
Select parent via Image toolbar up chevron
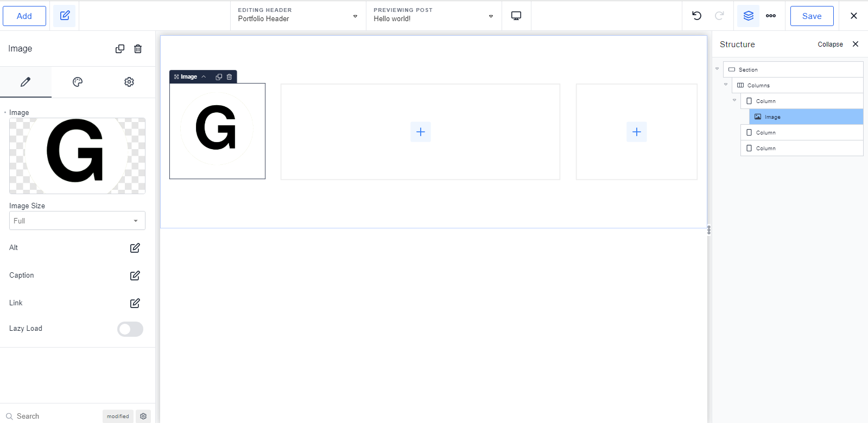point(204,77)
